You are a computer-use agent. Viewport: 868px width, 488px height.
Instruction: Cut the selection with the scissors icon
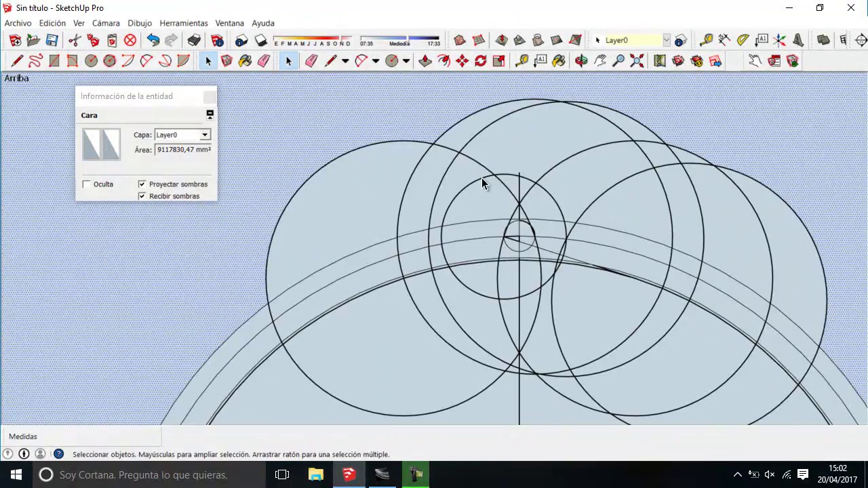coord(75,41)
